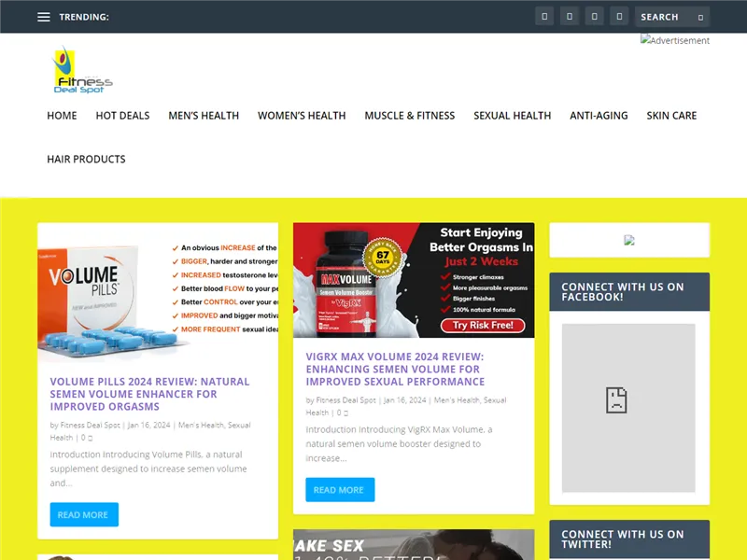Image resolution: width=747 pixels, height=560 pixels.
Task: Click the search submit icon next to SEARCH field
Action: 698,16
